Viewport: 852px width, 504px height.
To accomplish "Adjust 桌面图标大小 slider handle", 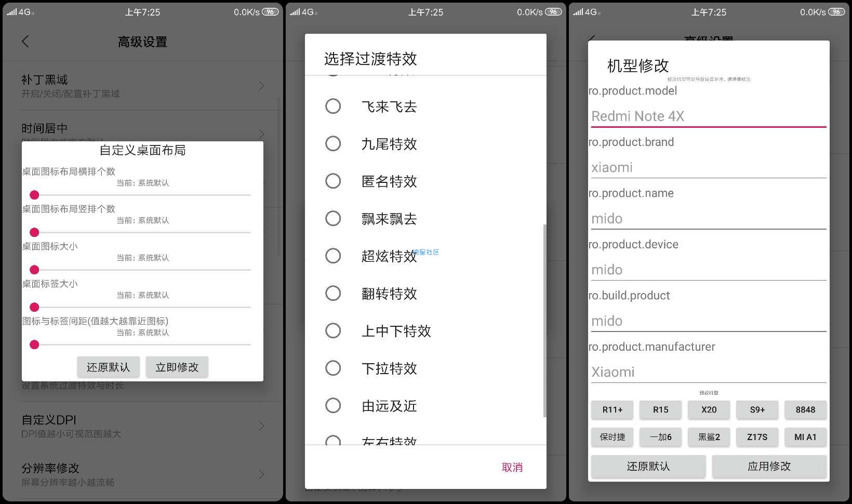I will coord(34,270).
